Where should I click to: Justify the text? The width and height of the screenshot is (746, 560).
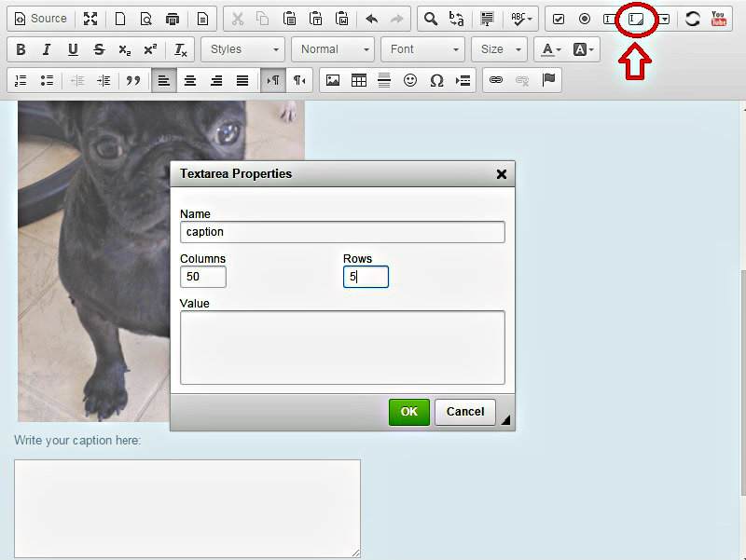pyautogui.click(x=242, y=80)
